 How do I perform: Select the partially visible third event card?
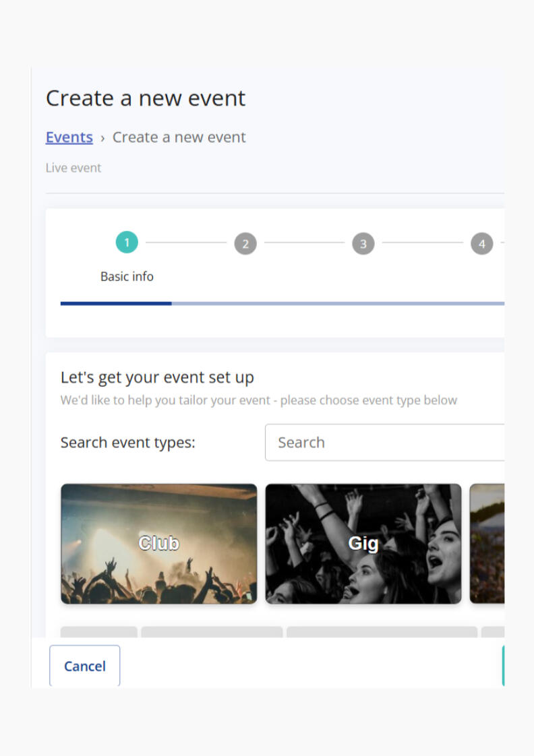tap(487, 544)
